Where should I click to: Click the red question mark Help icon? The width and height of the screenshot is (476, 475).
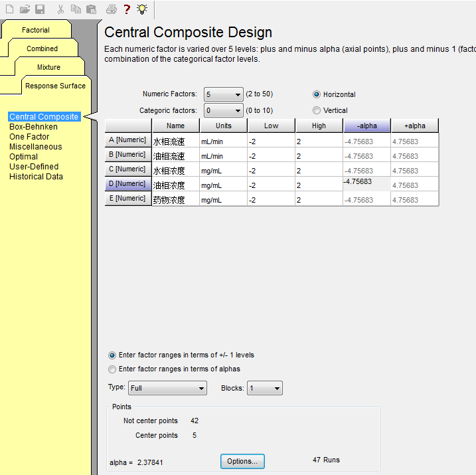coord(127,9)
